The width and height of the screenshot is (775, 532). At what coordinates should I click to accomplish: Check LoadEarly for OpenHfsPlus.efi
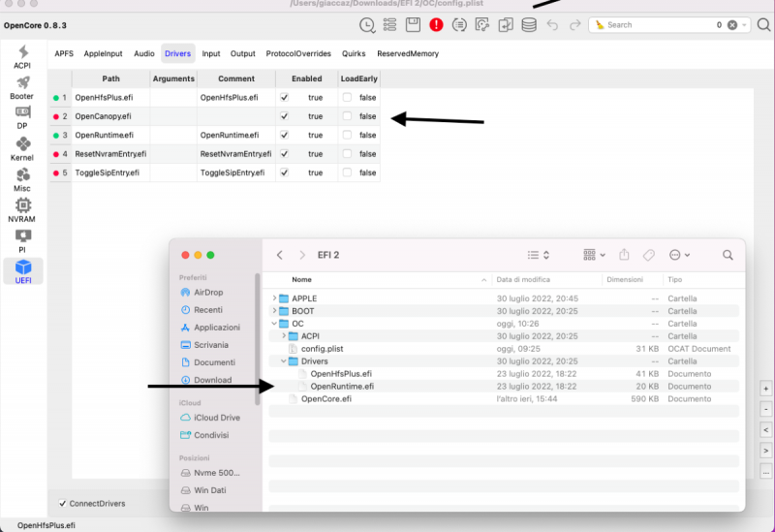click(x=347, y=98)
